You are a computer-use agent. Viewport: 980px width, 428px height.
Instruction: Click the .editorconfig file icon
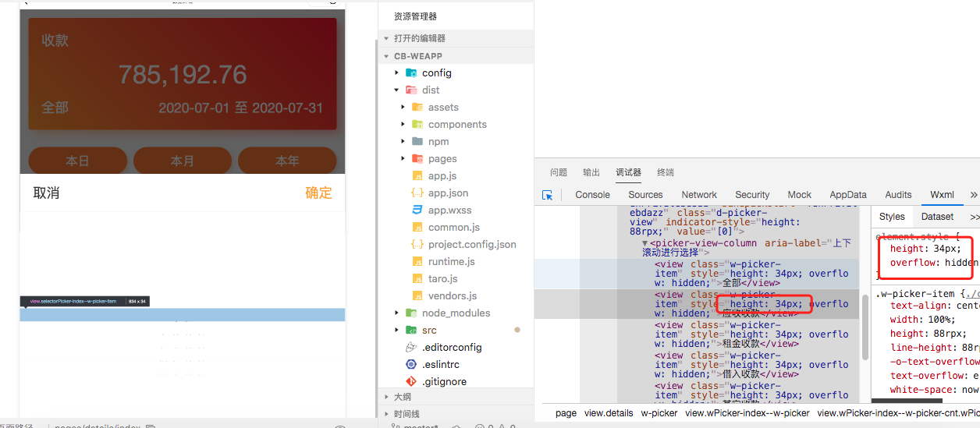[411, 347]
